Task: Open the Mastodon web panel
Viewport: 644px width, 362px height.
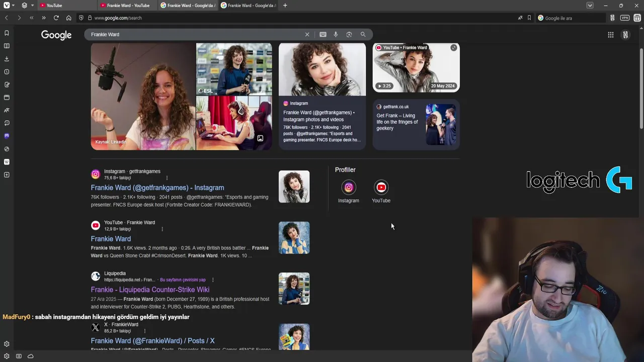Action: pos(7,136)
